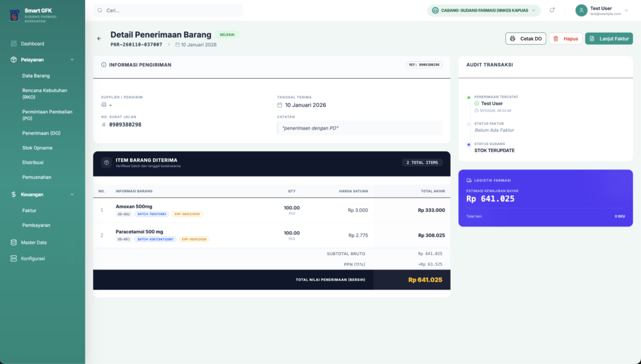Click the Cetak DO button
This screenshot has height=364, width=641.
click(526, 39)
